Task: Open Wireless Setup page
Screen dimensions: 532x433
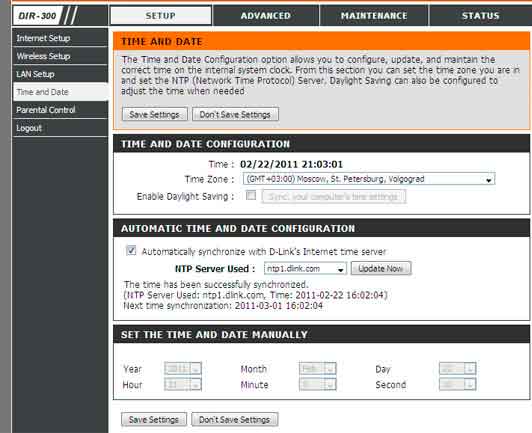Action: pos(60,56)
